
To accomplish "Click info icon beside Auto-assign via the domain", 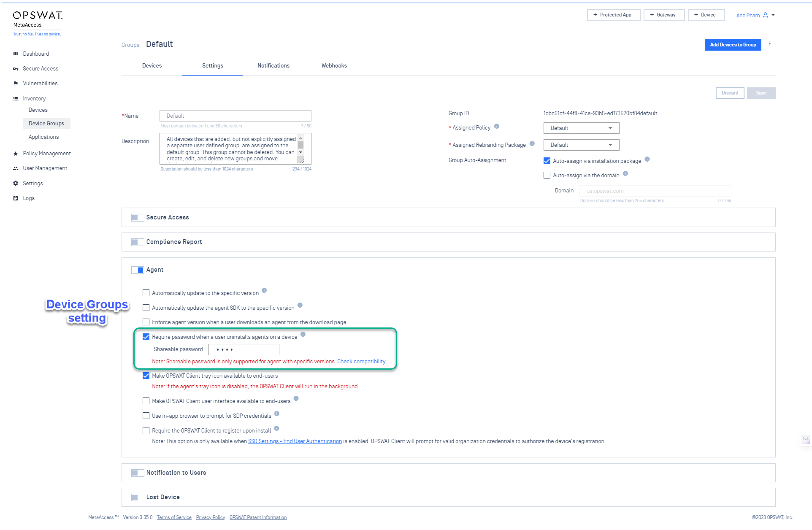I will pos(625,173).
